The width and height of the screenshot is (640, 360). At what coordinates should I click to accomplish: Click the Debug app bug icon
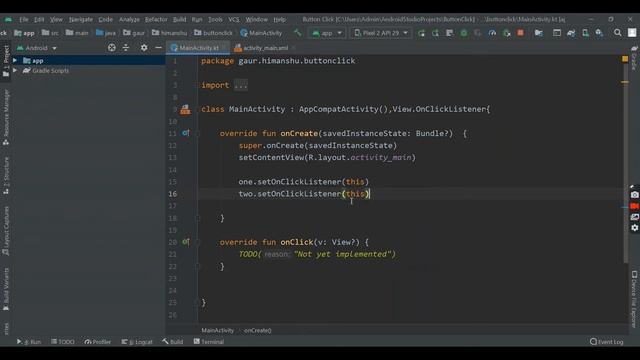464,33
